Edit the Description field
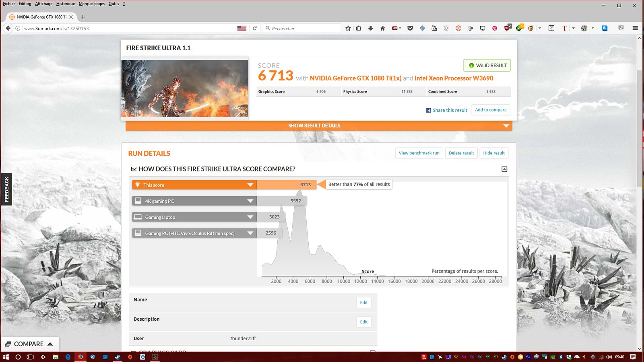 364,322
